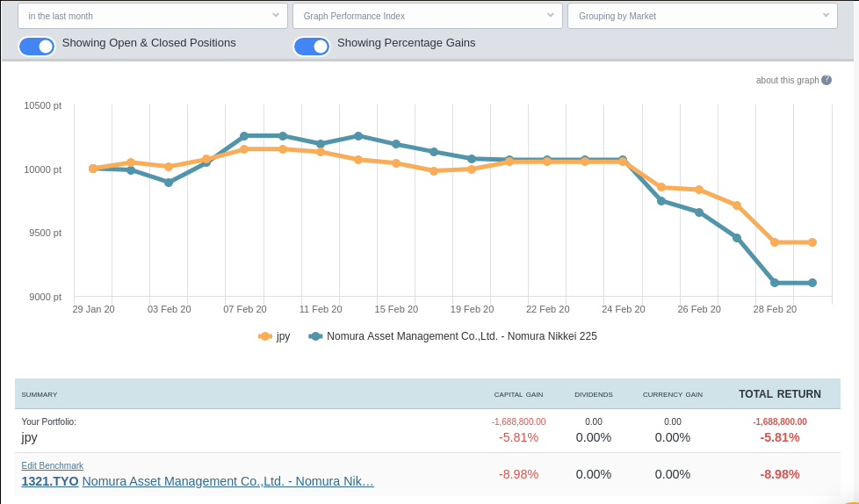Disable the Showing Percentage Gains switch
The height and width of the screenshot is (504, 859).
pos(312,47)
